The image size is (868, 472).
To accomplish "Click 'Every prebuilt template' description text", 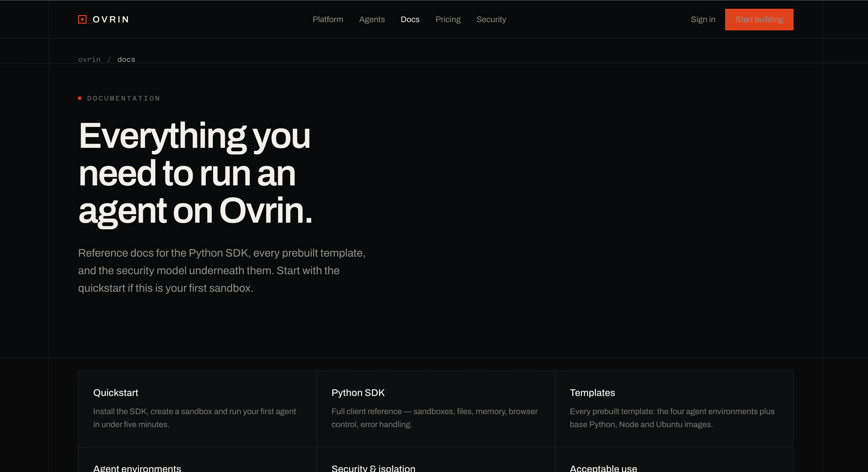I will point(672,418).
